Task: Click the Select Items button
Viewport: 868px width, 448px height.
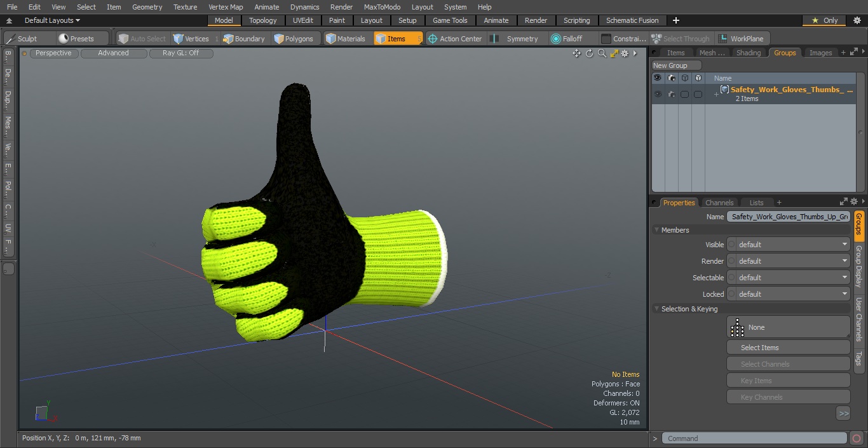Action: (x=789, y=348)
